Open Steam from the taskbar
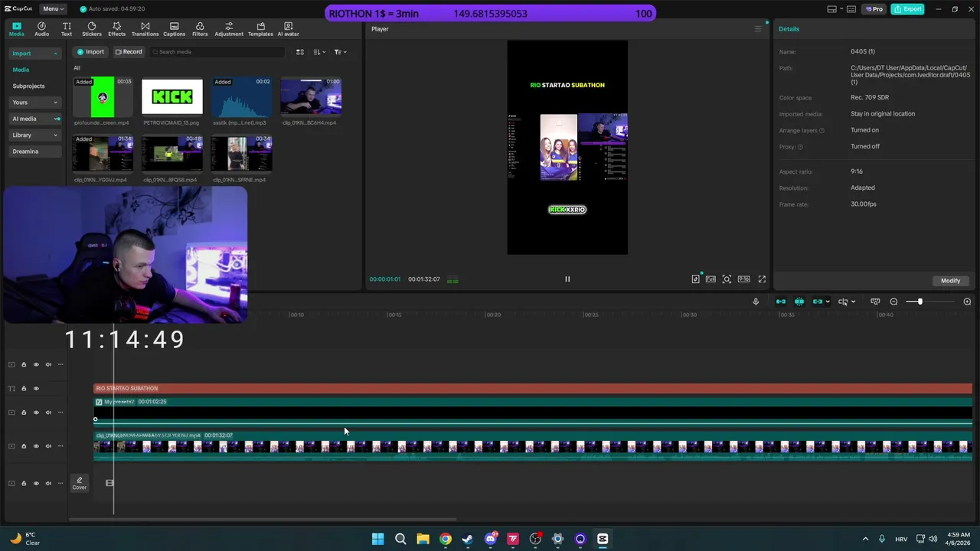Screen dimensions: 980x551 468,539
